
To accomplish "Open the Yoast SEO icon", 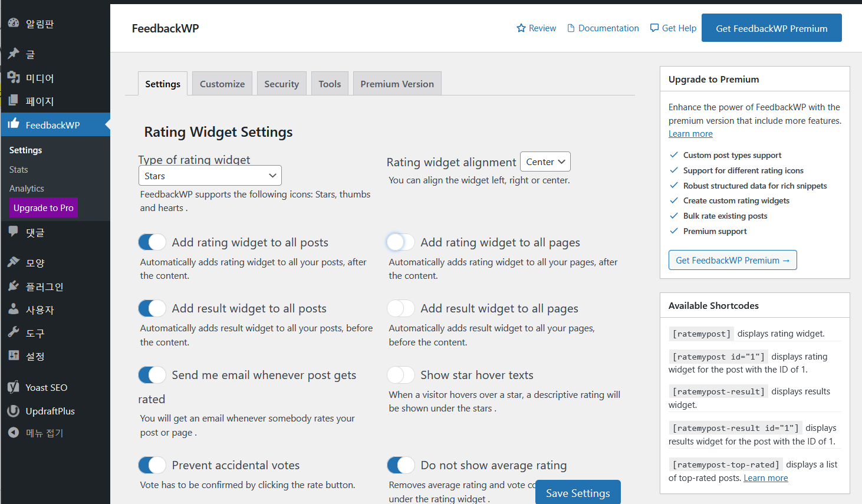I will pyautogui.click(x=14, y=387).
